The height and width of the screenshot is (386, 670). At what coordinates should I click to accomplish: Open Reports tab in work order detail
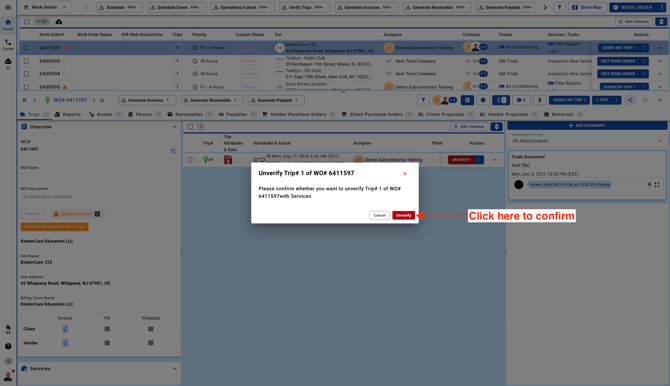pyautogui.click(x=68, y=115)
